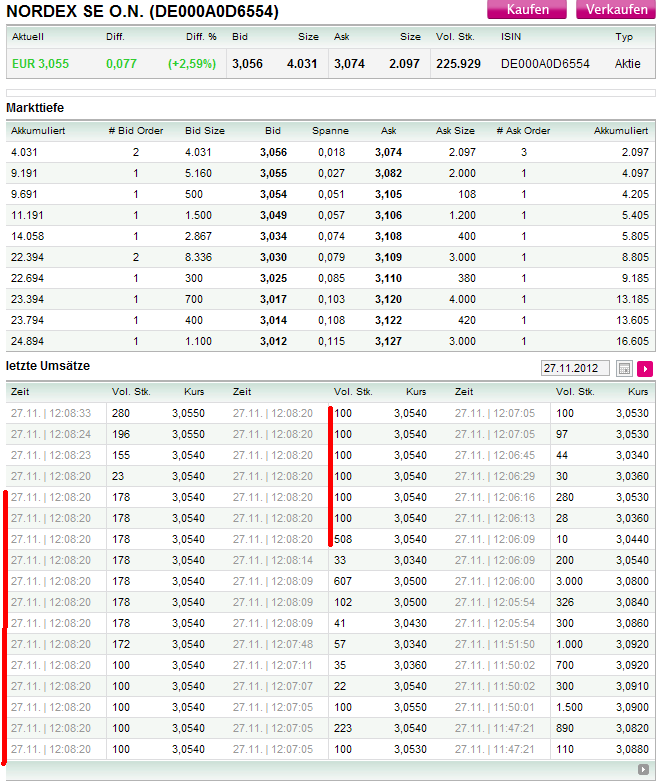Viewport: 662px width, 783px height.
Task: Click the # Ask Order column header
Action: [523, 131]
